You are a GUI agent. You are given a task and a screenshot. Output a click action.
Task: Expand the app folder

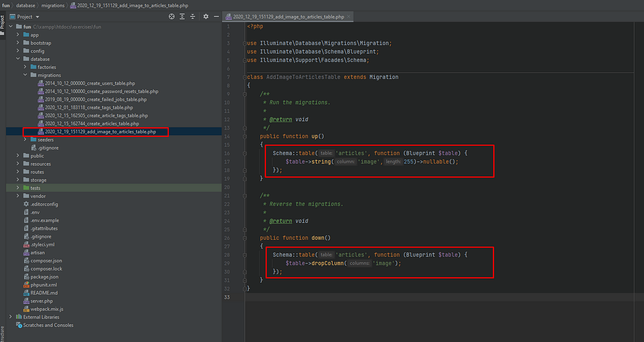pyautogui.click(x=18, y=35)
